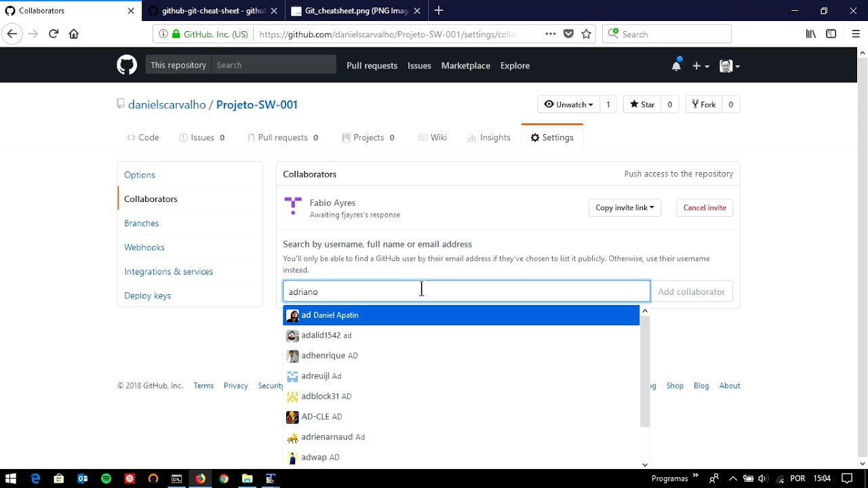Open Issues in GitHub header

pos(419,66)
